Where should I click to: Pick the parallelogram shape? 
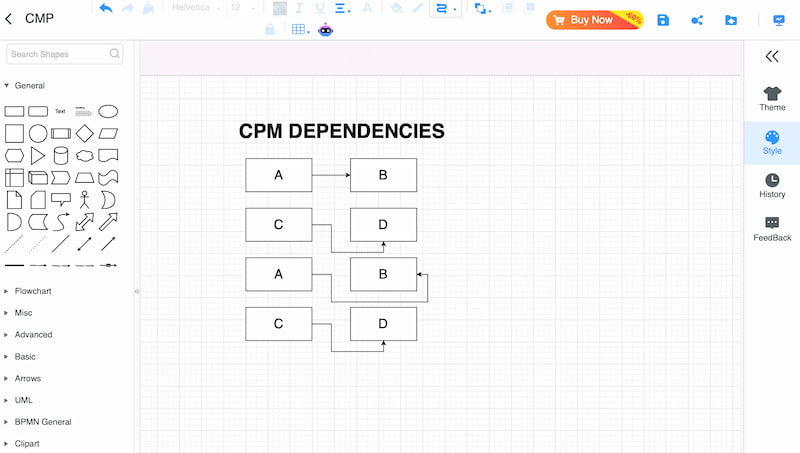tap(108, 134)
